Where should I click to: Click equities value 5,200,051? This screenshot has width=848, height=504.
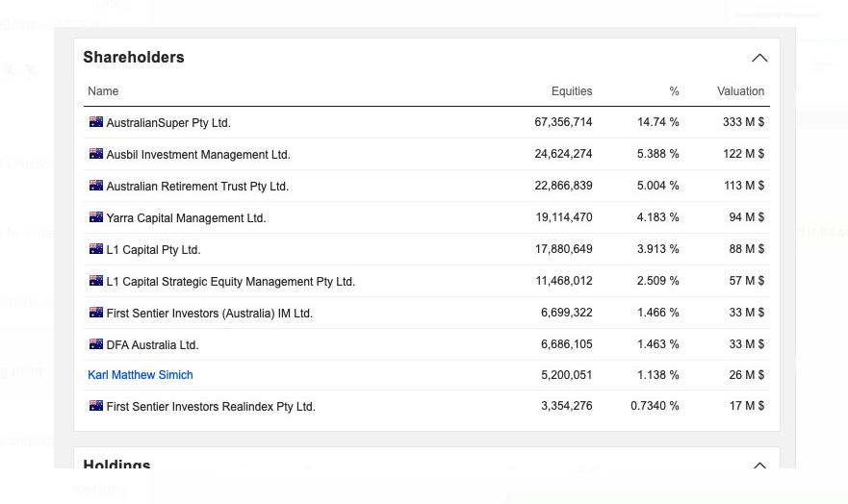[566, 375]
